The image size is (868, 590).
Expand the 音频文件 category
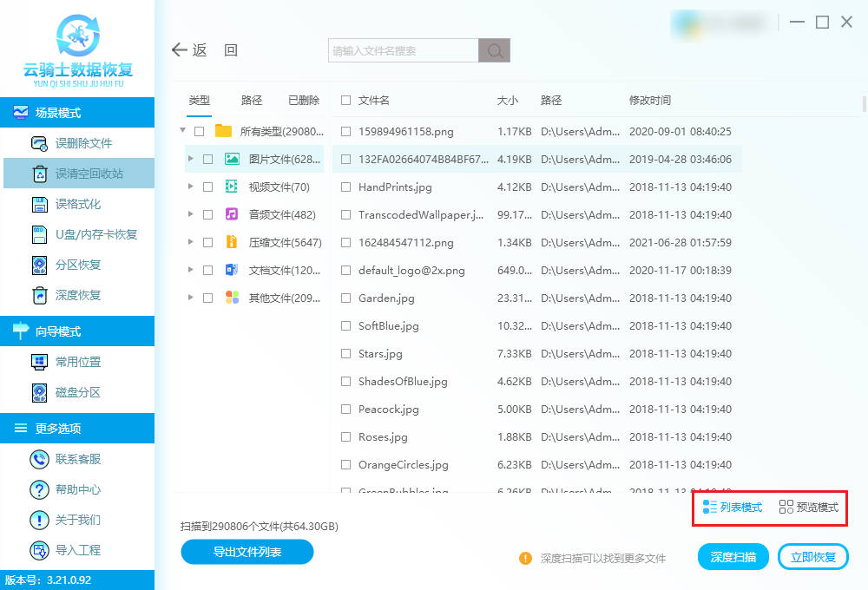pyautogui.click(x=191, y=214)
